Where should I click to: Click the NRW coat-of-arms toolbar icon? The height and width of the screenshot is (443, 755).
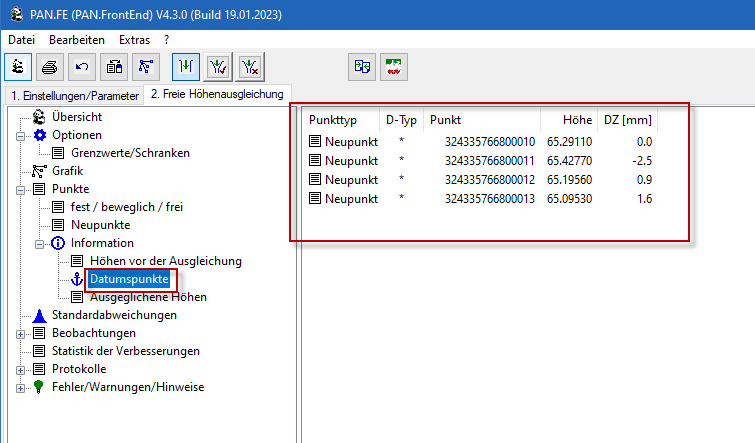coord(395,67)
